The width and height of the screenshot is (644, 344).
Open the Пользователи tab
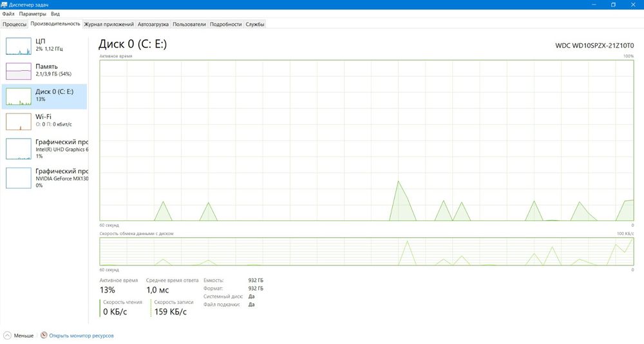click(x=189, y=24)
